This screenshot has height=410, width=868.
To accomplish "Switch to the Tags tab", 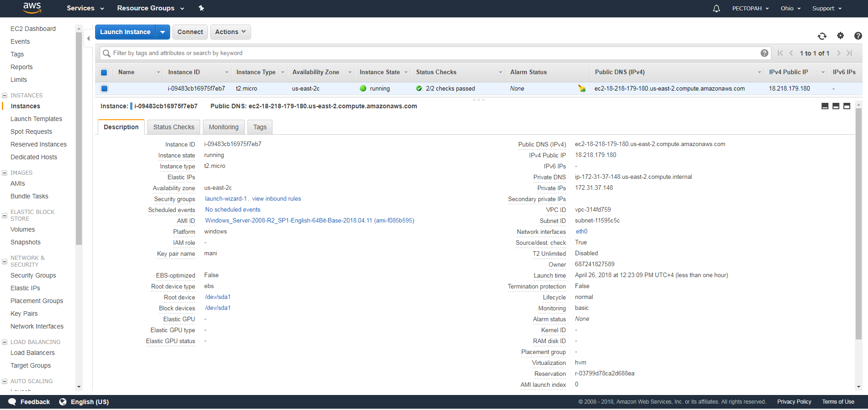I will pyautogui.click(x=260, y=127).
